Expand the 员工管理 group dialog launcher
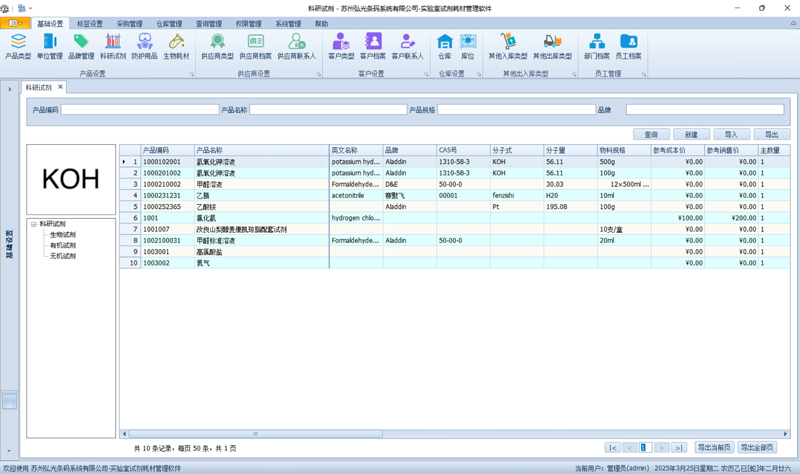 pyautogui.click(x=644, y=74)
